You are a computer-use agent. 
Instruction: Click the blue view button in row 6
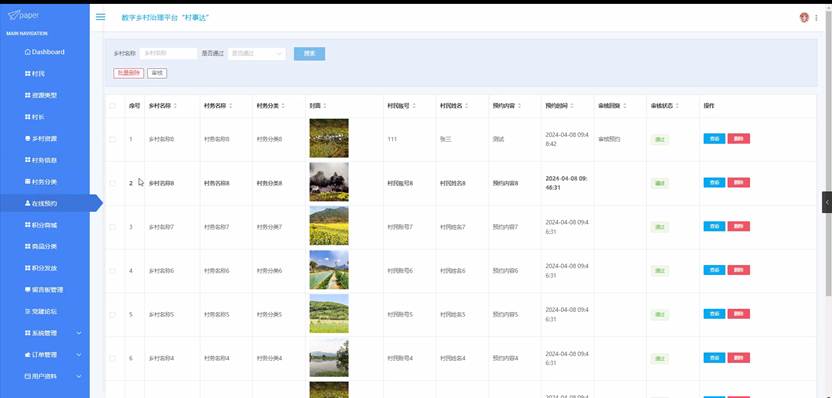[x=714, y=358]
